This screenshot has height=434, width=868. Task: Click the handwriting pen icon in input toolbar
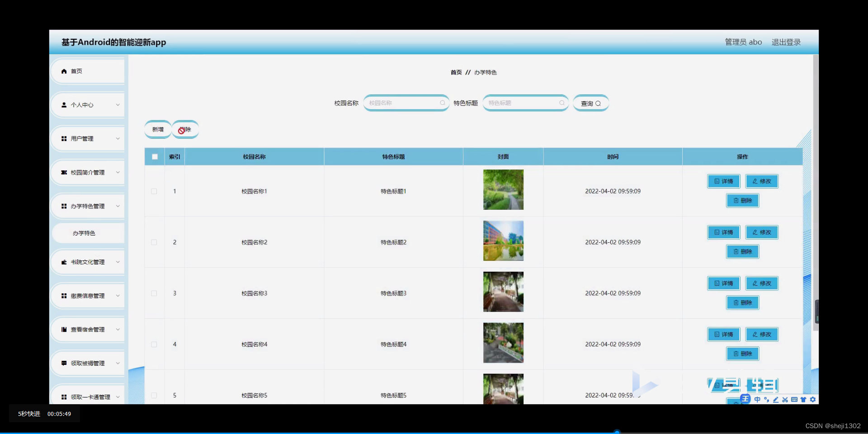[776, 400]
